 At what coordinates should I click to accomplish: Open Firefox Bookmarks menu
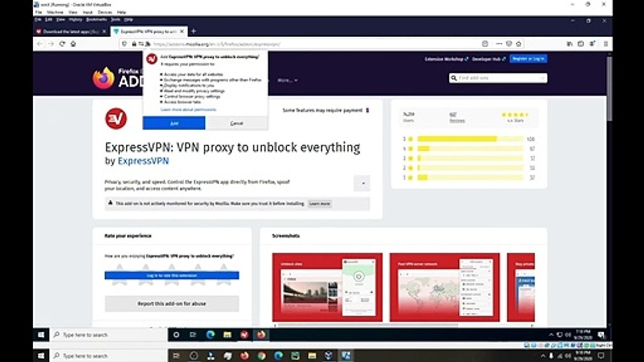[x=96, y=20]
